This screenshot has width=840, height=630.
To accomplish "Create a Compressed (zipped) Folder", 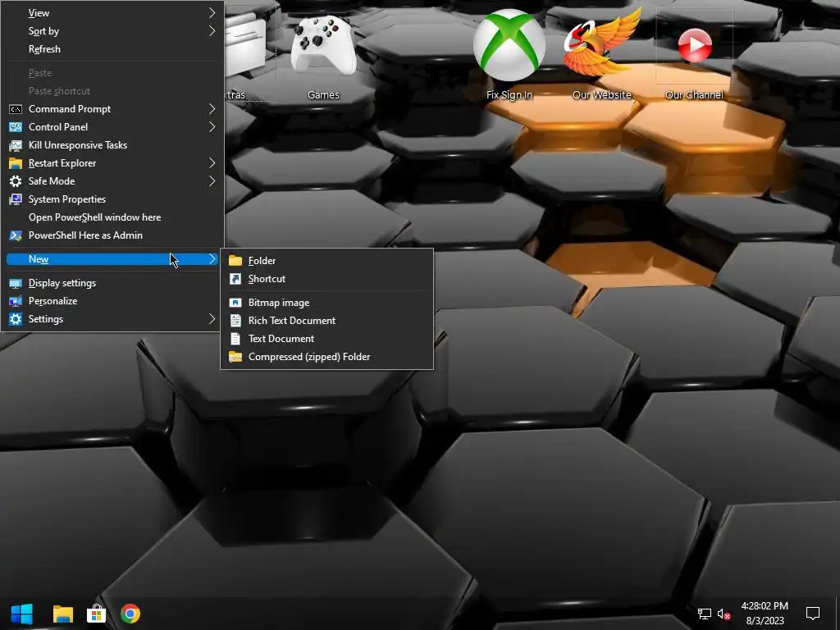I will 326,357.
